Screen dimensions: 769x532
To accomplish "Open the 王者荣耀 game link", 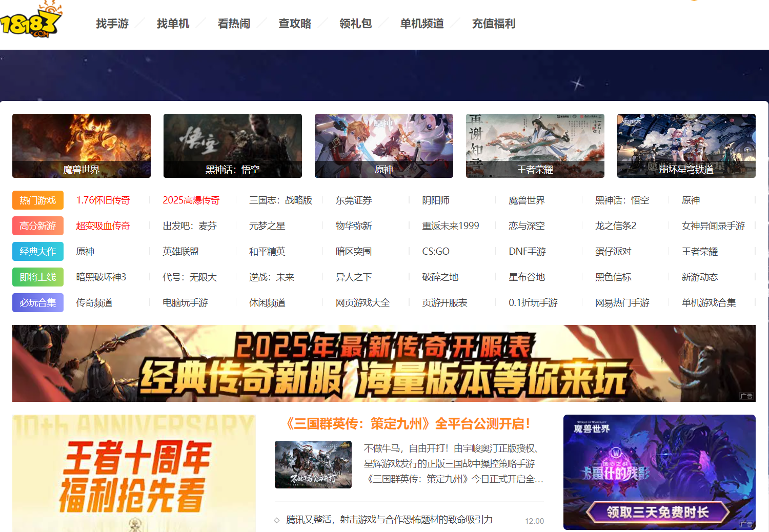I will [700, 251].
